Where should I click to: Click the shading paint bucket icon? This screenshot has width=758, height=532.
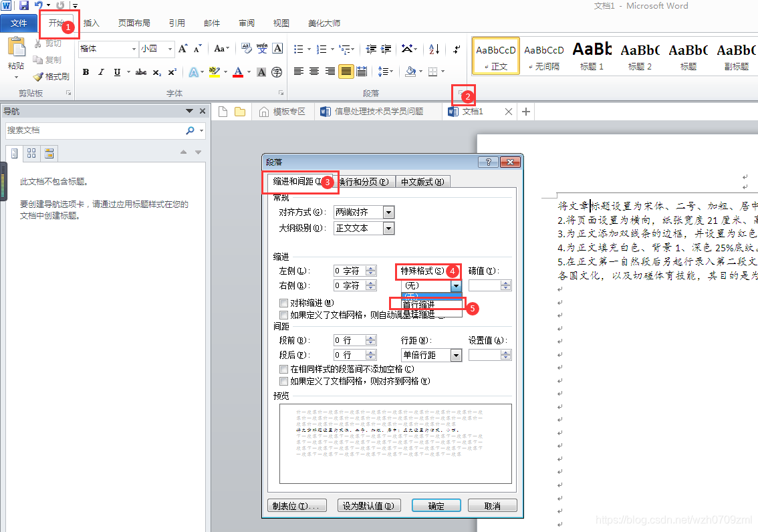pyautogui.click(x=410, y=72)
